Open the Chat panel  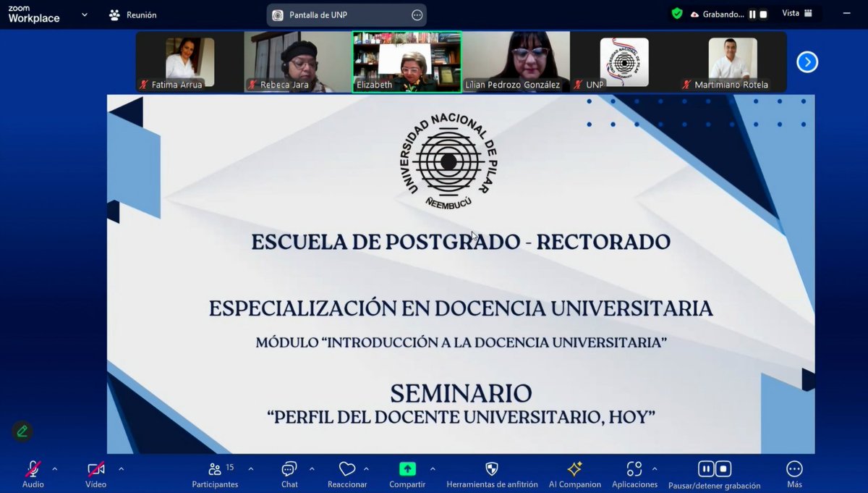(289, 474)
